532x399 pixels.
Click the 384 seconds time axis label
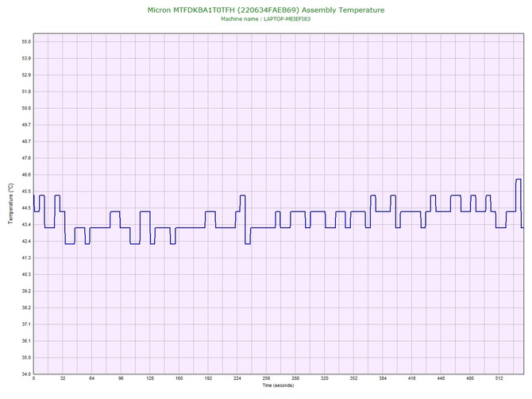383,378
